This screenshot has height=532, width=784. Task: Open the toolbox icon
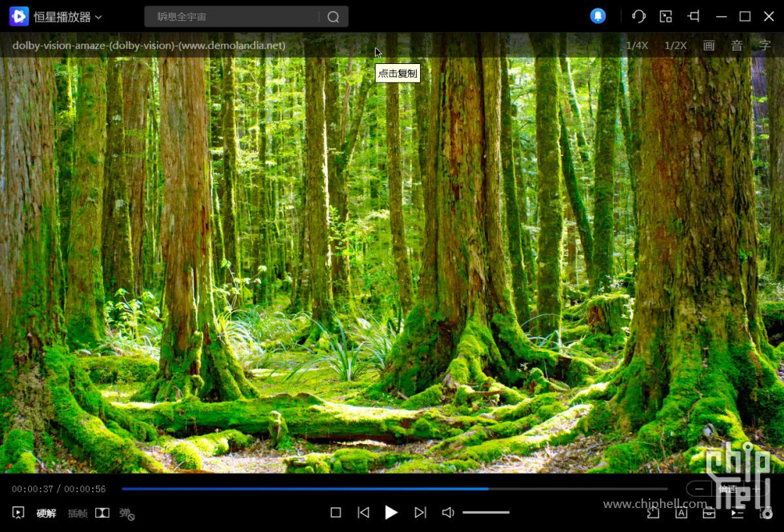point(709,514)
